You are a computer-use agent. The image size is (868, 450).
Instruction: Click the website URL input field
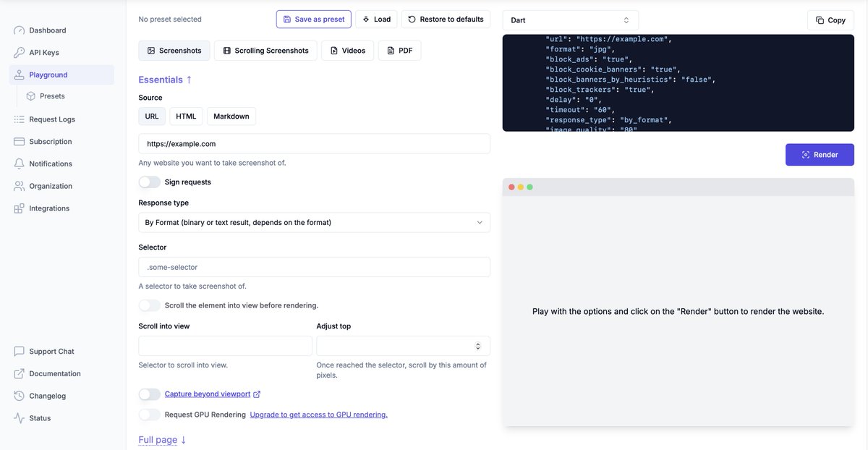(x=314, y=143)
